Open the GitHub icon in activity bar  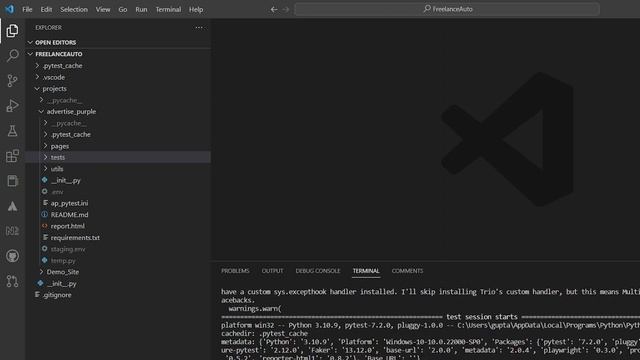pos(12,256)
